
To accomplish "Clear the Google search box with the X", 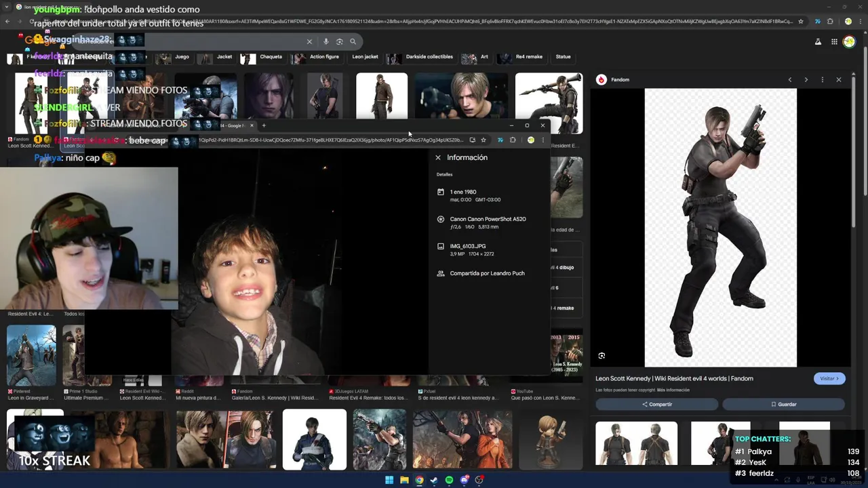I will pos(309,41).
